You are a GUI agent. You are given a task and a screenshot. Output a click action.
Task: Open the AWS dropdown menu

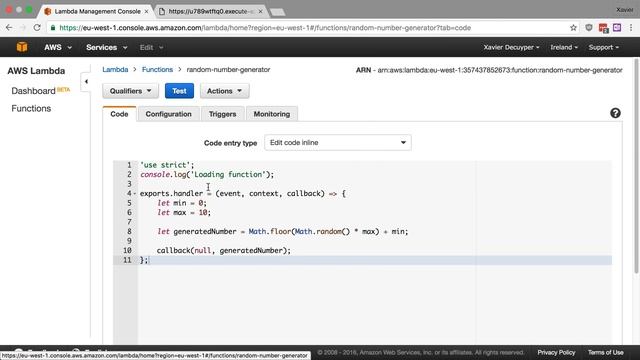pos(58,47)
